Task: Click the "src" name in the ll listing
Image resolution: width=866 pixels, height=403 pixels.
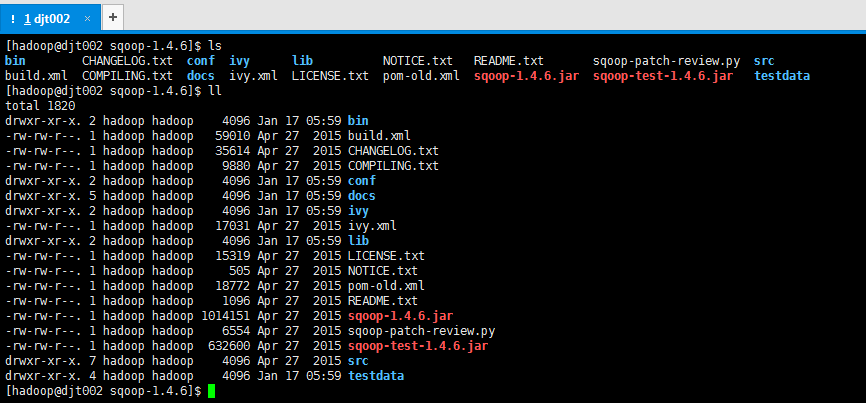Action: click(358, 361)
